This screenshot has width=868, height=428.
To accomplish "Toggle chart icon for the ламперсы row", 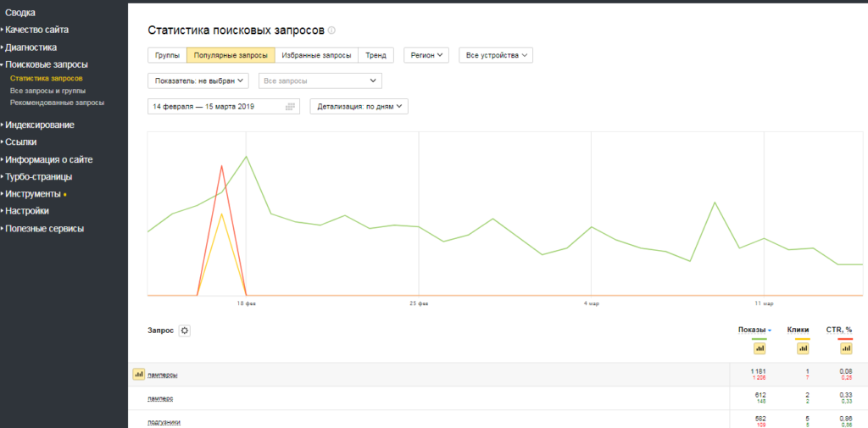I will point(138,375).
